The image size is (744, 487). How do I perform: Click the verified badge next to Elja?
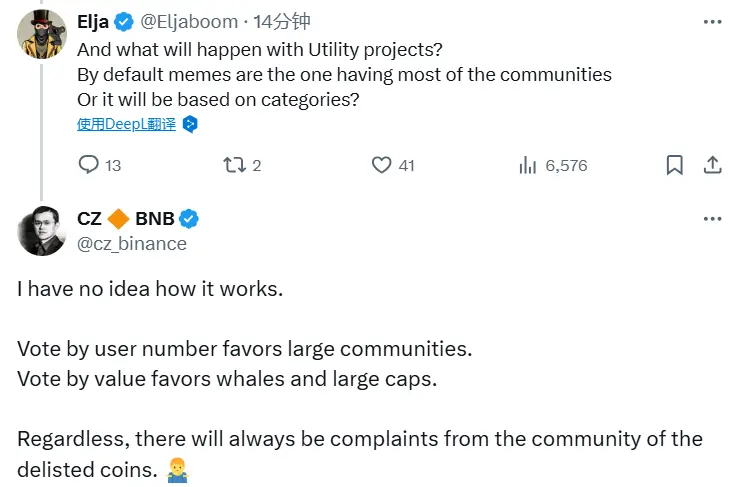click(x=125, y=21)
